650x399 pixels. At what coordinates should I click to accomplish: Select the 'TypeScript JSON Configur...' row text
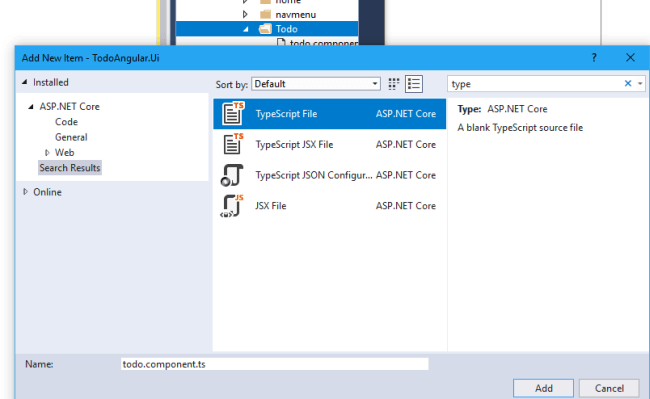point(314,175)
